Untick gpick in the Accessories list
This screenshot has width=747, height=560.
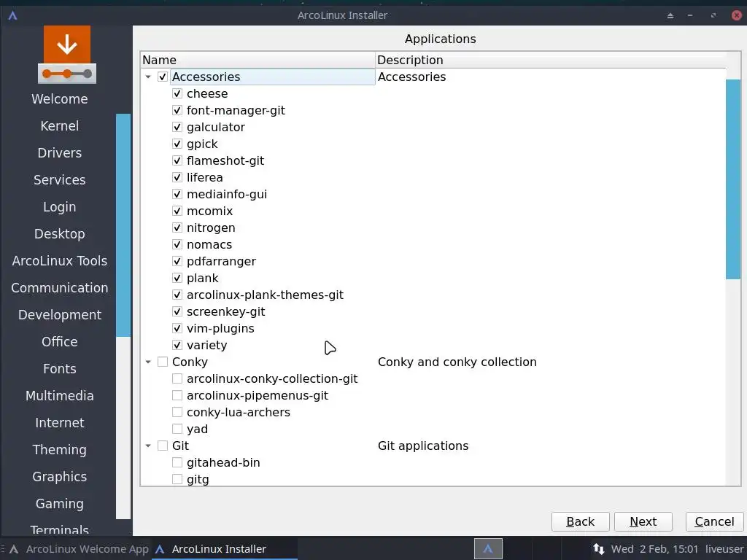pos(177,144)
